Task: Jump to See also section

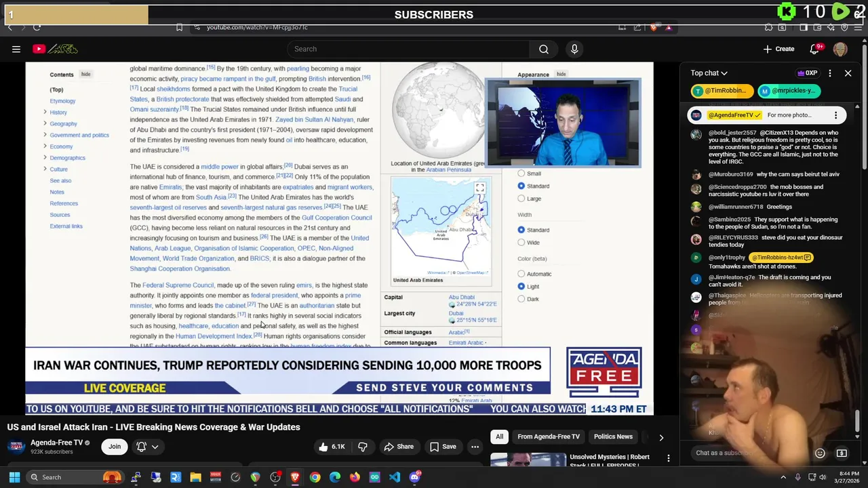Action: tap(60, 181)
